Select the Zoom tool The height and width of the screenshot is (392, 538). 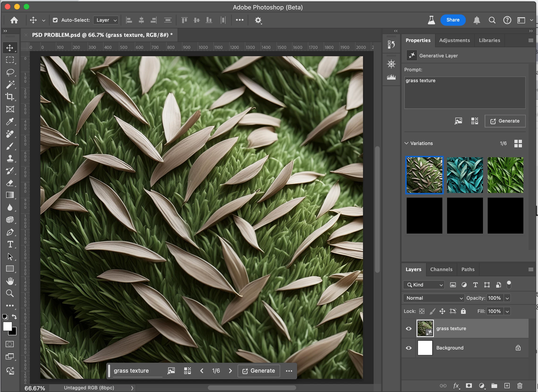click(x=10, y=293)
